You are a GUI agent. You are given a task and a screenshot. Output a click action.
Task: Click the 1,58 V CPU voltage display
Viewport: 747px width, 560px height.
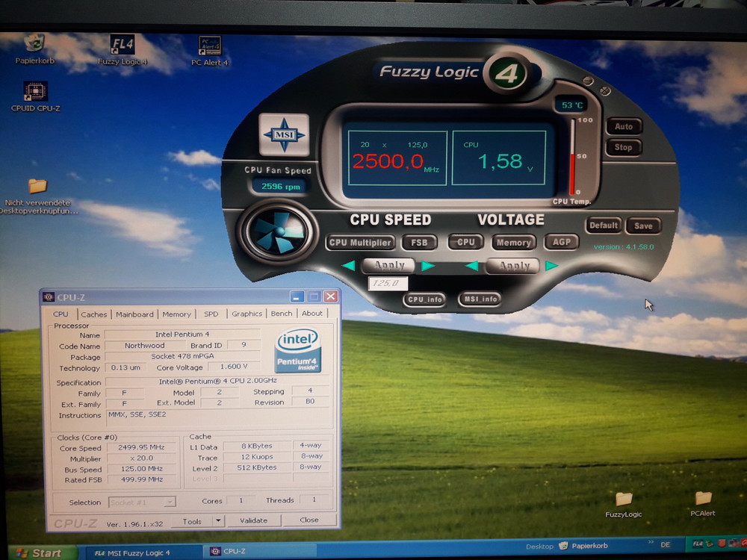point(498,158)
